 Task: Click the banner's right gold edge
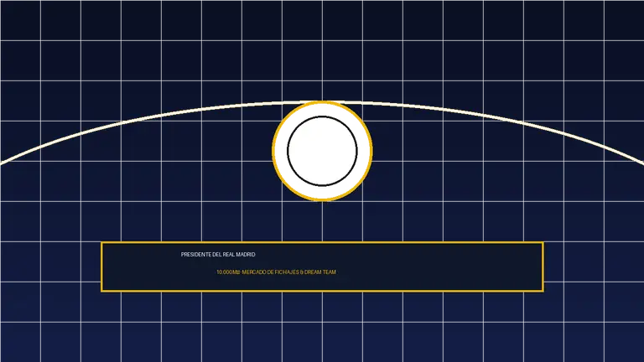pyautogui.click(x=543, y=266)
